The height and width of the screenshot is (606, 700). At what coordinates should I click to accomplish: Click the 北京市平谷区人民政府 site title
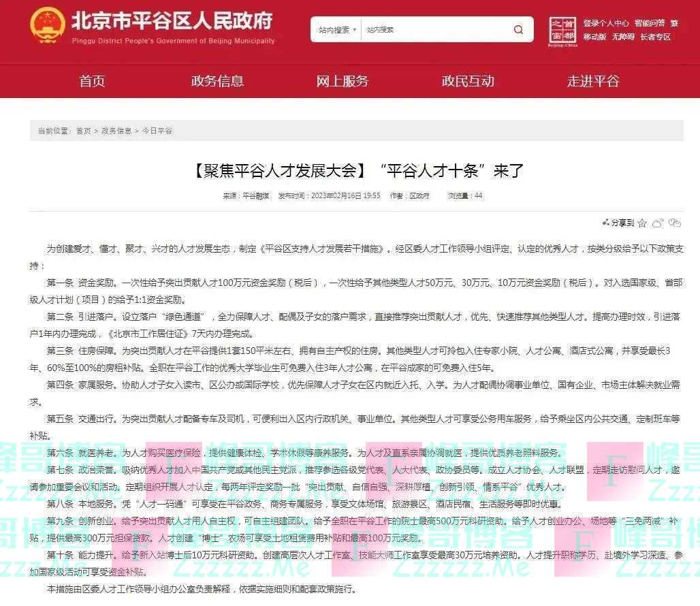click(x=172, y=20)
